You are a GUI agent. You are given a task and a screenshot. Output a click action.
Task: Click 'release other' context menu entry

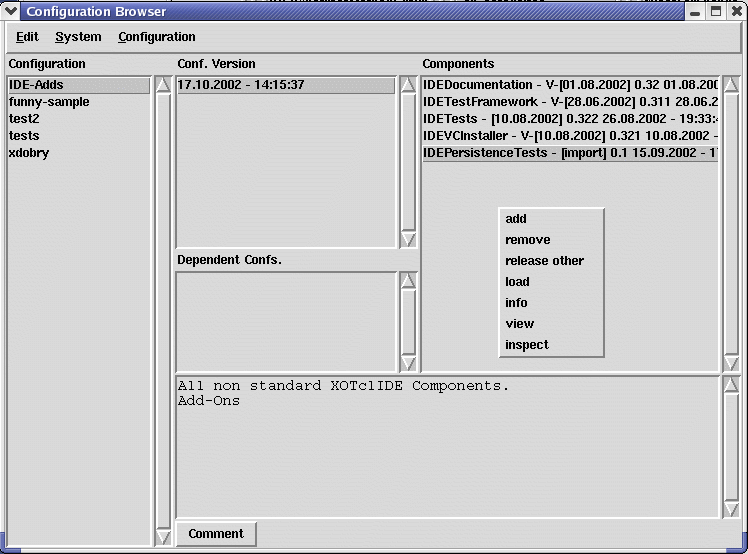pos(544,261)
